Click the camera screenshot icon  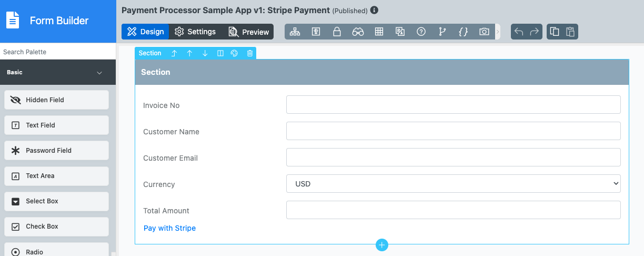484,32
